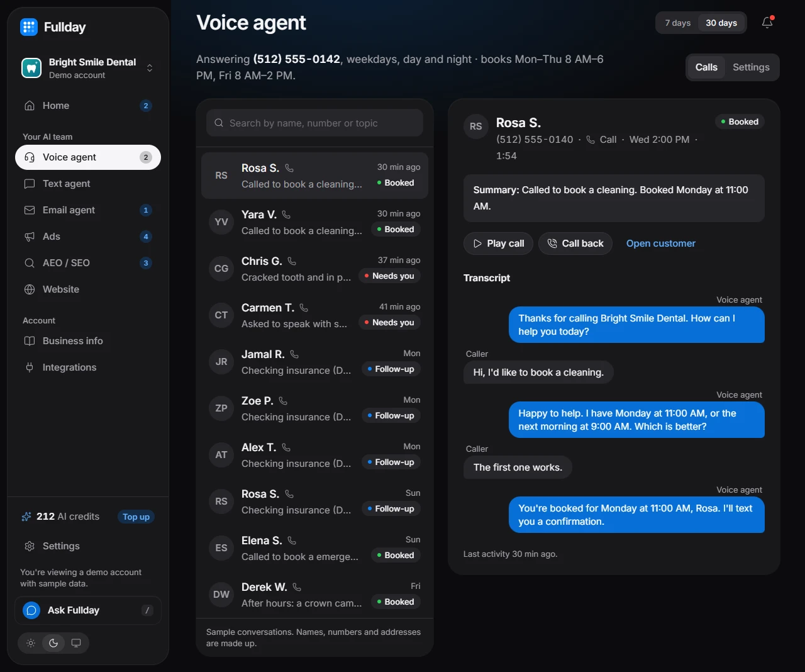
Task: Switch to the Settings tab
Action: pos(751,67)
